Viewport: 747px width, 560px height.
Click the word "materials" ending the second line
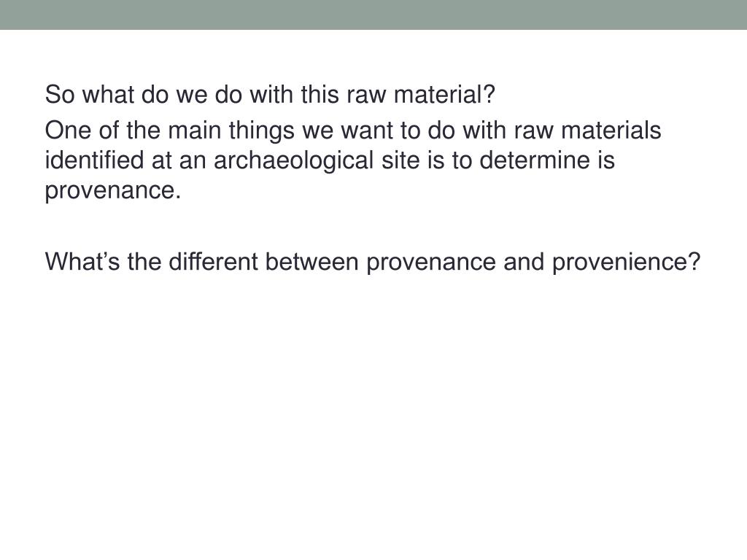(611, 131)
